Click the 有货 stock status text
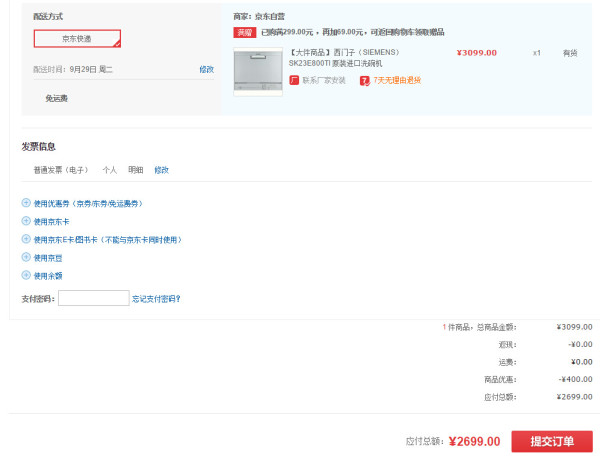 (x=570, y=53)
